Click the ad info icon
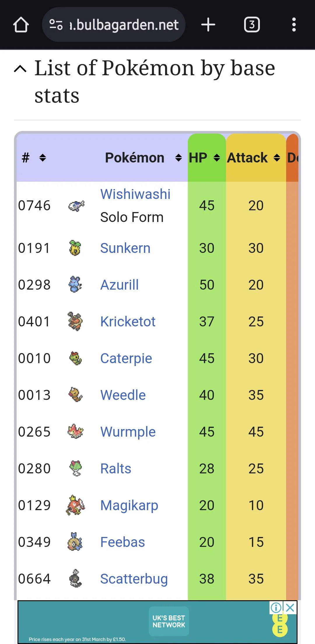Viewport: 315px width, 644px height. [x=276, y=608]
